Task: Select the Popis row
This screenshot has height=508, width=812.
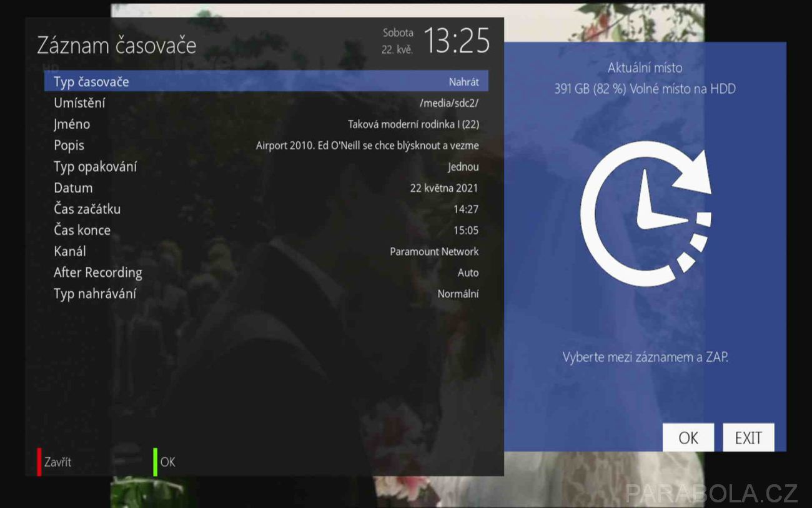Action: [266, 146]
